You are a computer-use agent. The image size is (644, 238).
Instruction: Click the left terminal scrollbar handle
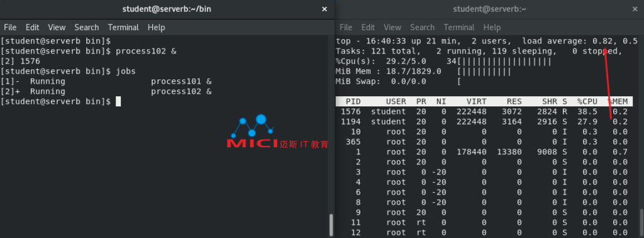tap(331, 225)
